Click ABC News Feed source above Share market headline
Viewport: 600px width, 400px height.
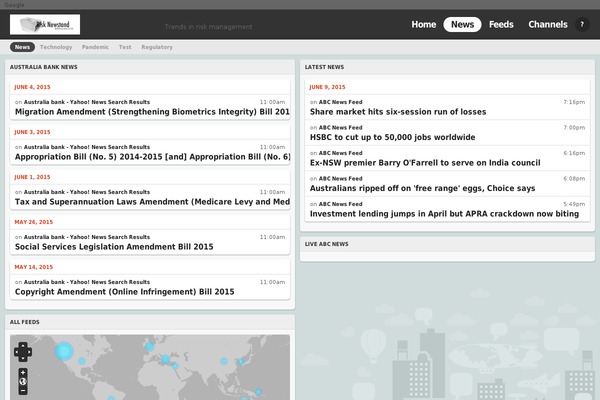pyautogui.click(x=341, y=102)
